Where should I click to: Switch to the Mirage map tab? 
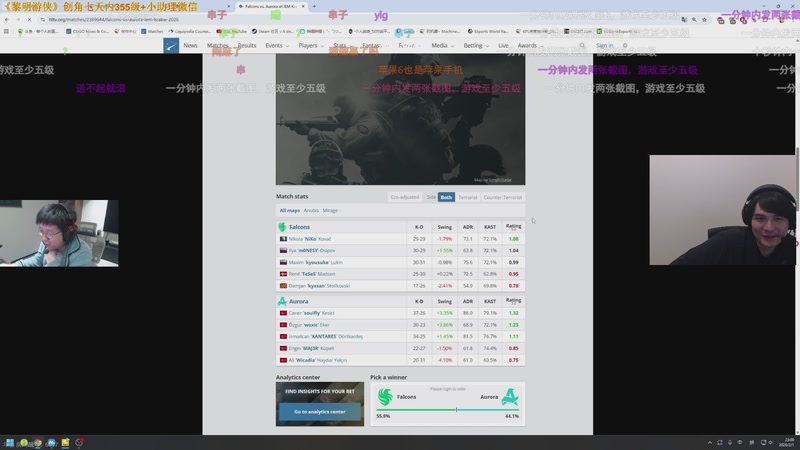[x=330, y=210]
